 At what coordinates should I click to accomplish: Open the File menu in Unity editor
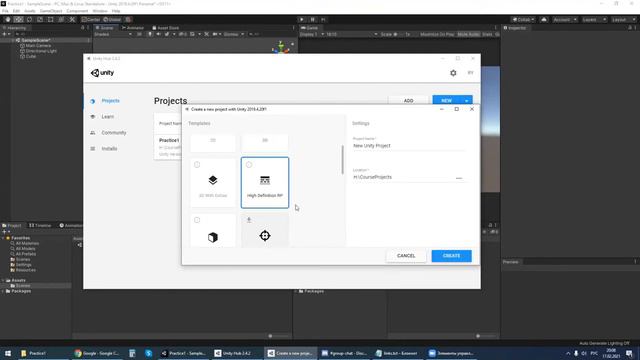5,11
